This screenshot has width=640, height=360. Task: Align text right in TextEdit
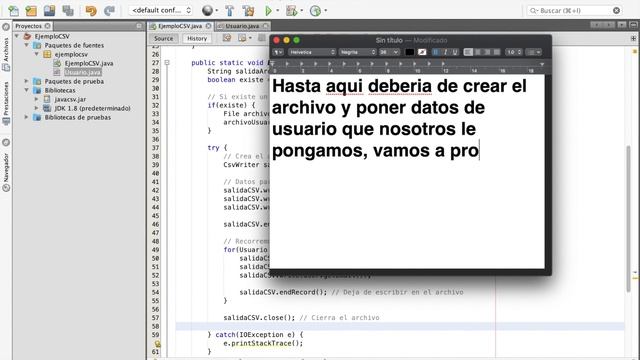pos(487,52)
